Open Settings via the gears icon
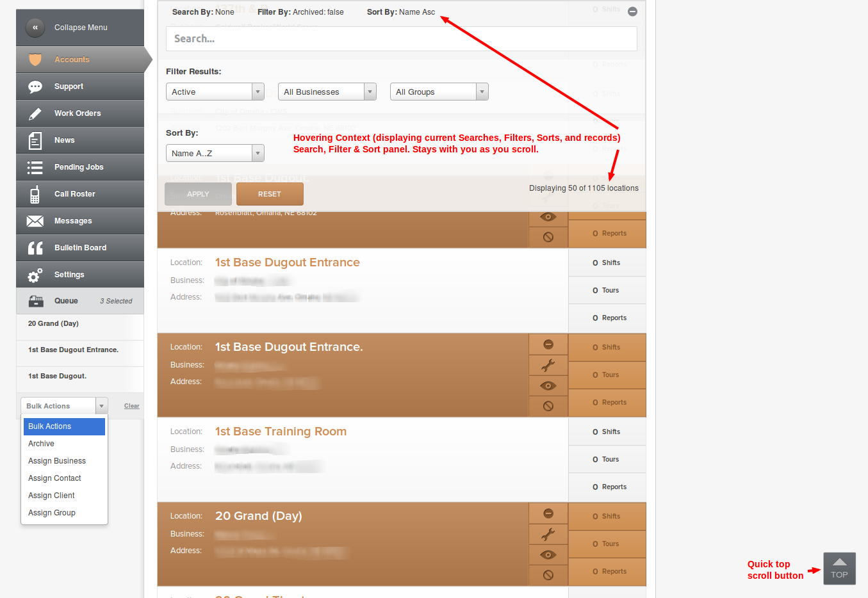 (35, 275)
